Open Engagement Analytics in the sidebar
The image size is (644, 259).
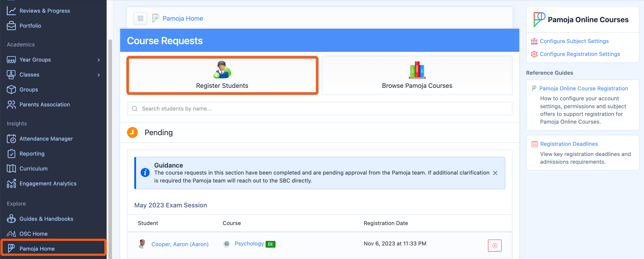click(x=48, y=184)
